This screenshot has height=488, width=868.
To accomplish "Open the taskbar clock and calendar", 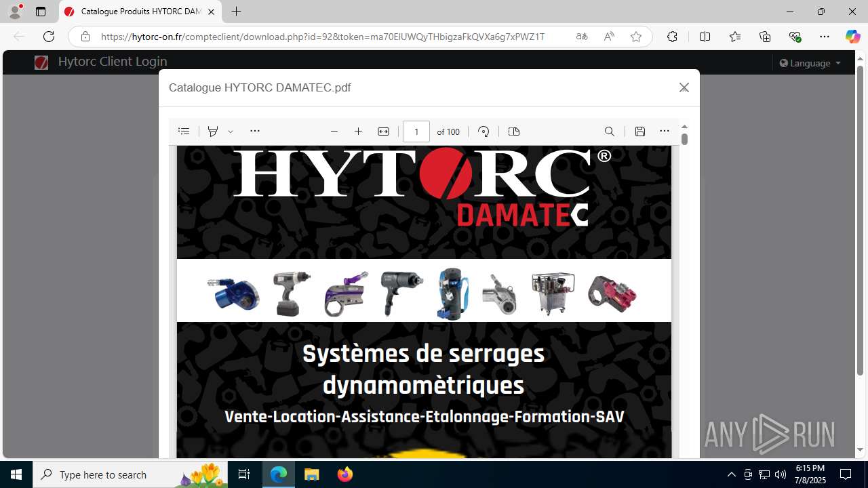I will (810, 474).
